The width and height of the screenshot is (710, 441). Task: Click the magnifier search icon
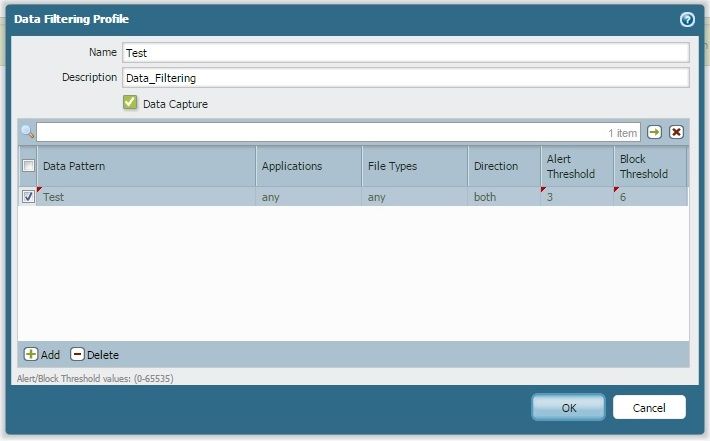click(27, 132)
